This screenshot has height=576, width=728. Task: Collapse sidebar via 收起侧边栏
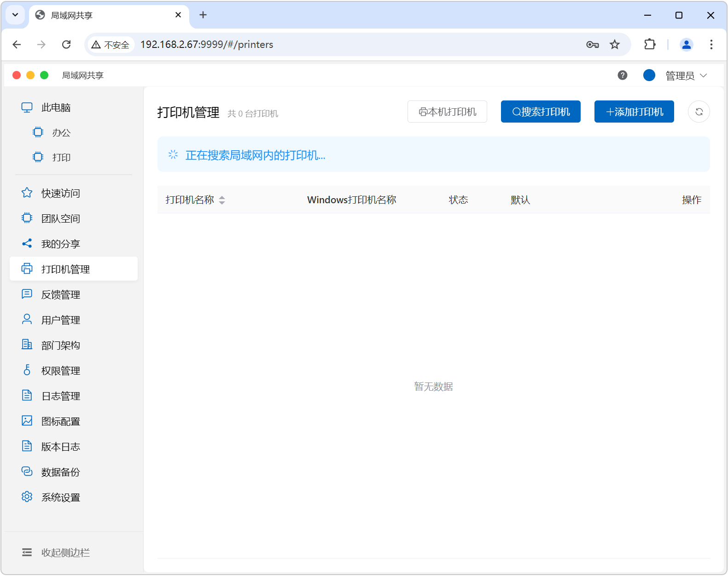click(56, 552)
